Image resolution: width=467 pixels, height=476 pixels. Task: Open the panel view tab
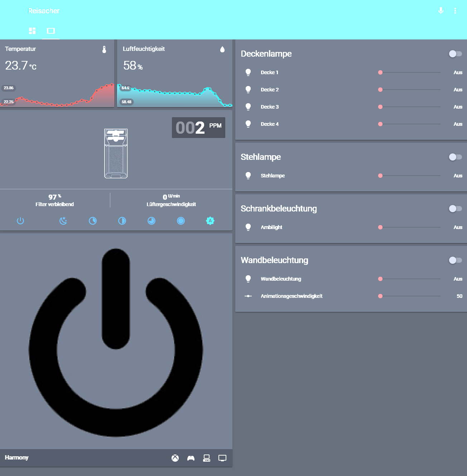point(51,31)
